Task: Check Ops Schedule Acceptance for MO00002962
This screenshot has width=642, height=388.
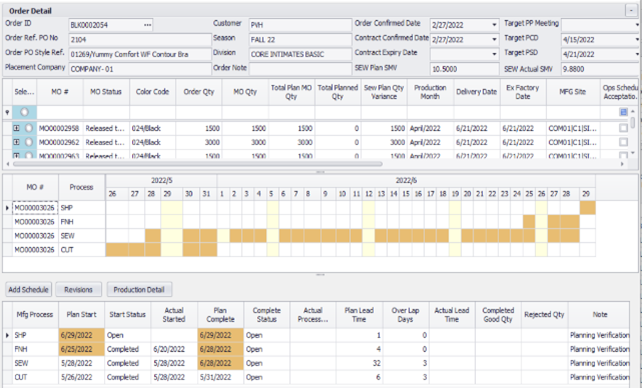Action: click(x=623, y=142)
